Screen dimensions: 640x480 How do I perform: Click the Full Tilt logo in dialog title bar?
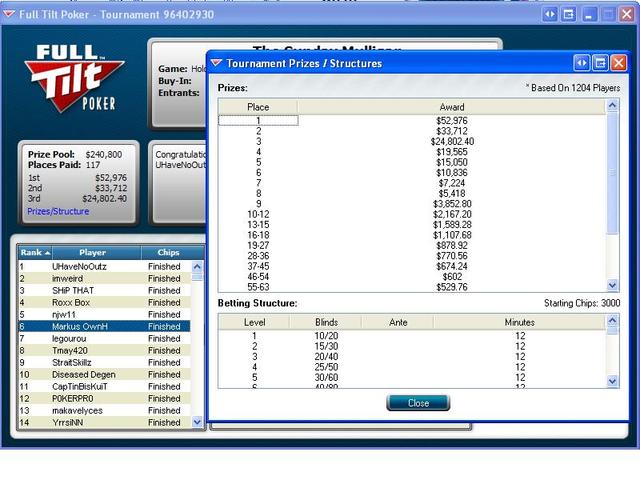point(216,63)
